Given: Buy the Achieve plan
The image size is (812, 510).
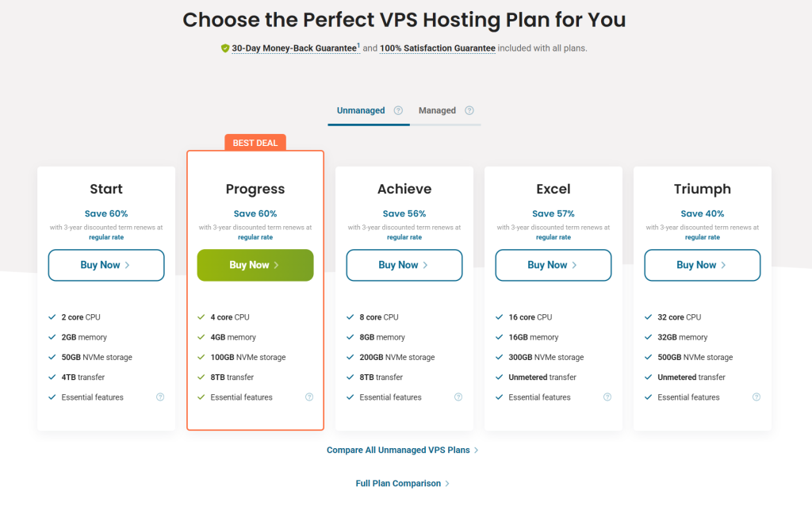Looking at the screenshot, I should 404,265.
